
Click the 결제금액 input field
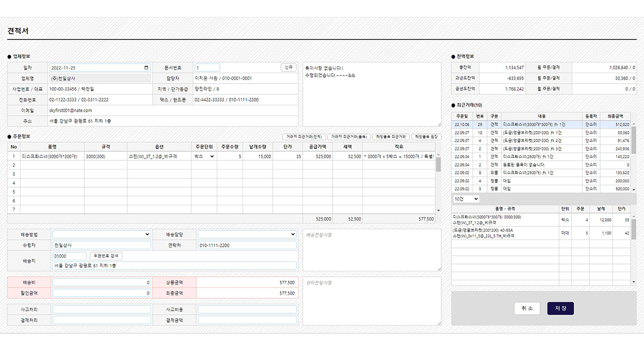click(247, 320)
